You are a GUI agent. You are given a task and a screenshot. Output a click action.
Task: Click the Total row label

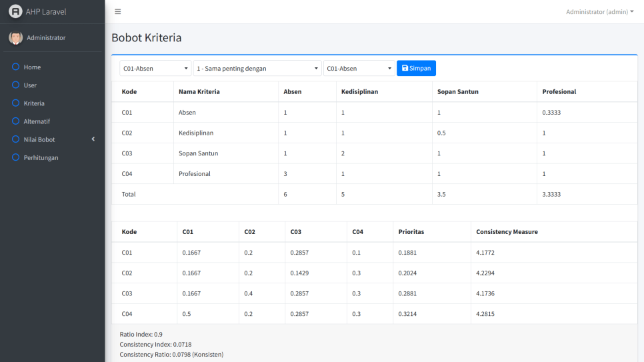(x=129, y=195)
